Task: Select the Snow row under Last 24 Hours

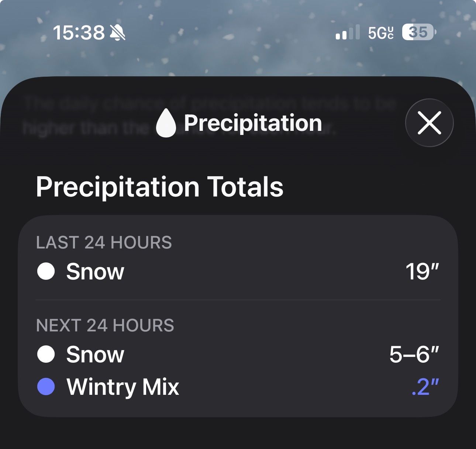Action: tap(95, 272)
